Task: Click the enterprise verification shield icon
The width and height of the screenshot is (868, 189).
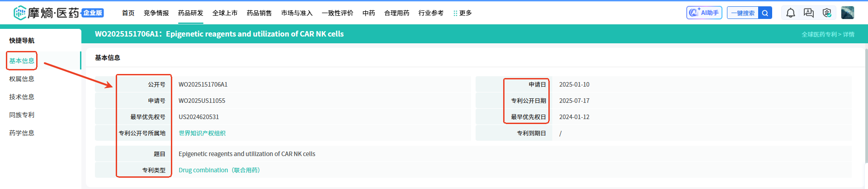Action: tap(827, 13)
